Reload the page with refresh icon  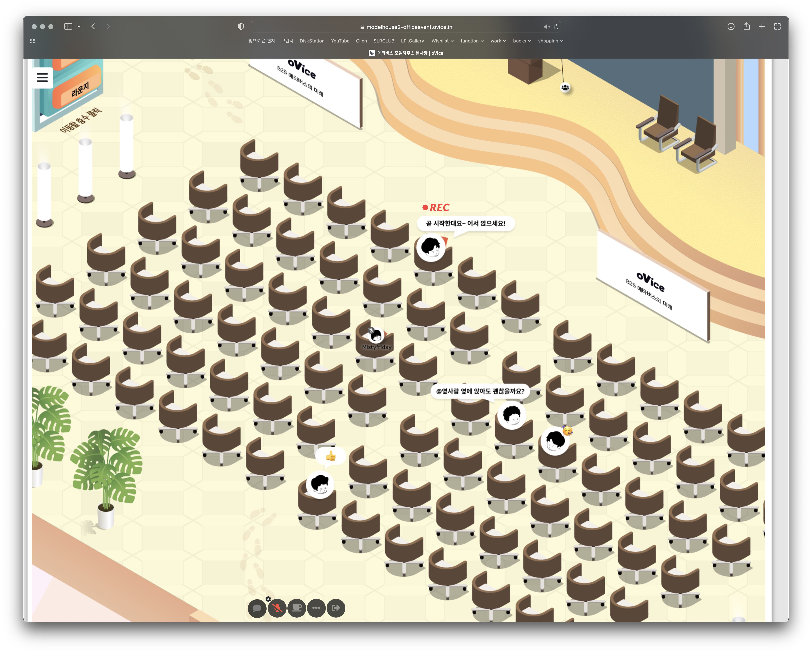pyautogui.click(x=556, y=27)
